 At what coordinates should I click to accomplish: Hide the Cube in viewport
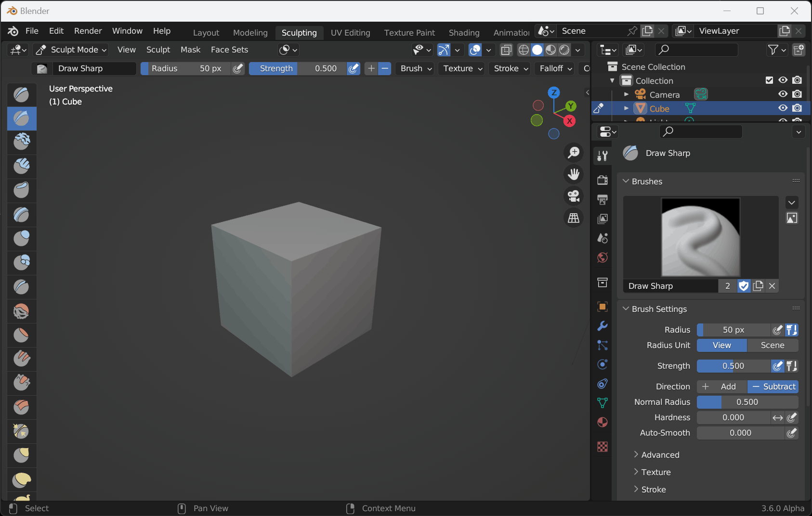click(x=783, y=108)
